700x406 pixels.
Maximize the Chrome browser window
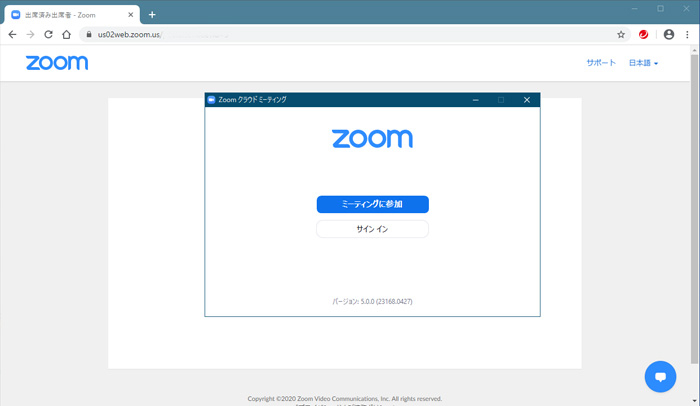click(660, 8)
